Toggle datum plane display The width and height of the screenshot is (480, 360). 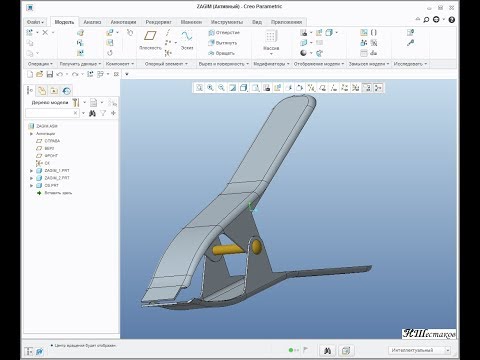click(x=322, y=88)
